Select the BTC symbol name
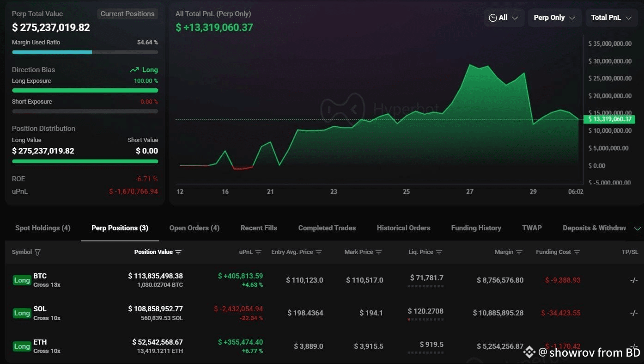The image size is (644, 364). (40, 276)
